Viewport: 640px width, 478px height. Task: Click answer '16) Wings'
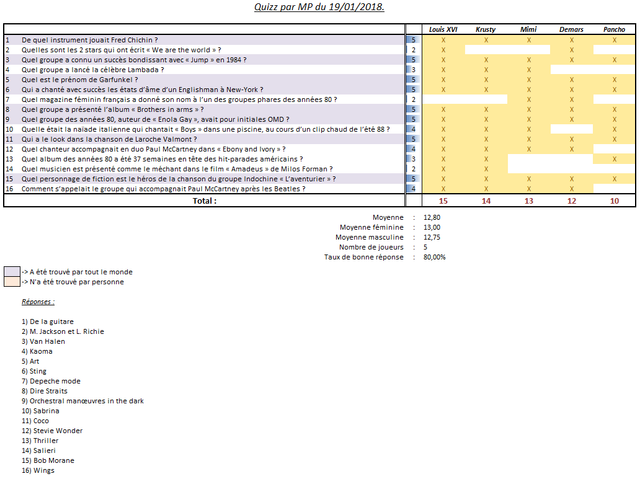[38, 471]
